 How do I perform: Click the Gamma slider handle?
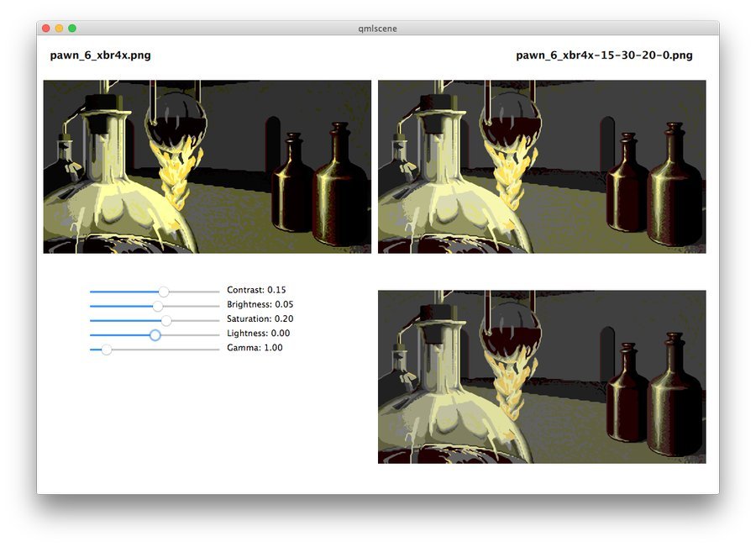(107, 349)
